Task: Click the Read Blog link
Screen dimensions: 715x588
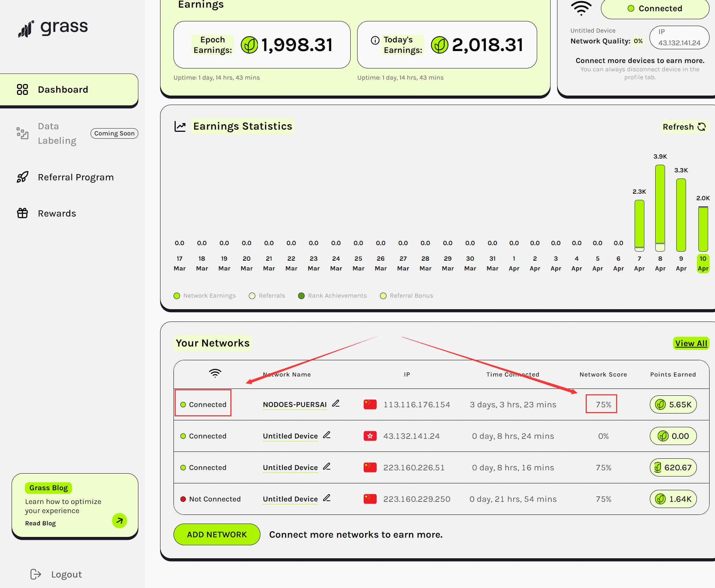Action: 41,523
